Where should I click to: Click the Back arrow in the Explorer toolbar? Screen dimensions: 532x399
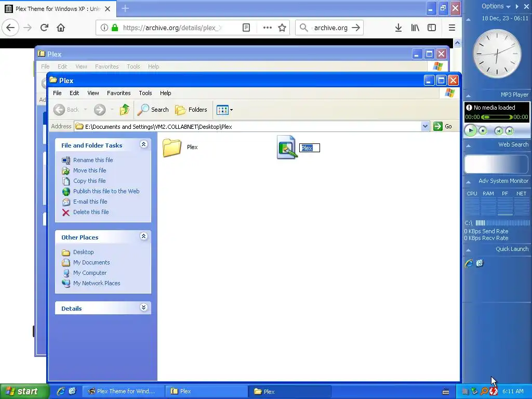coord(59,110)
